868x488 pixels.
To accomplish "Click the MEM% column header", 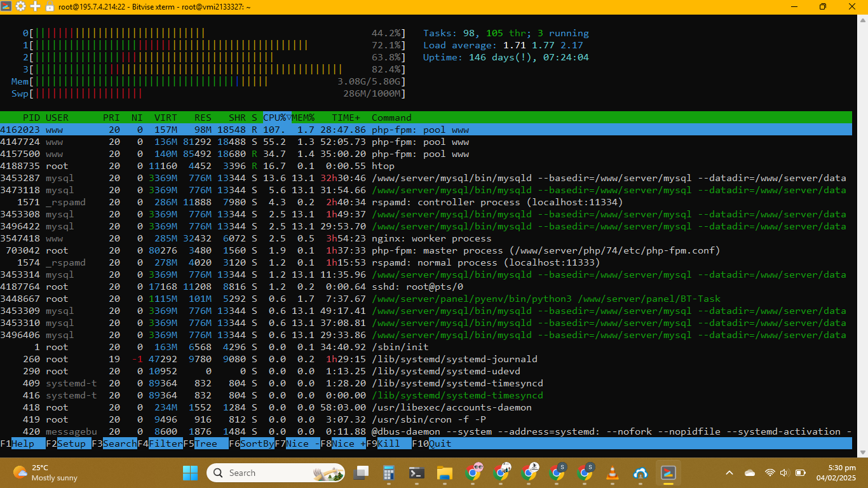I will [x=304, y=118].
